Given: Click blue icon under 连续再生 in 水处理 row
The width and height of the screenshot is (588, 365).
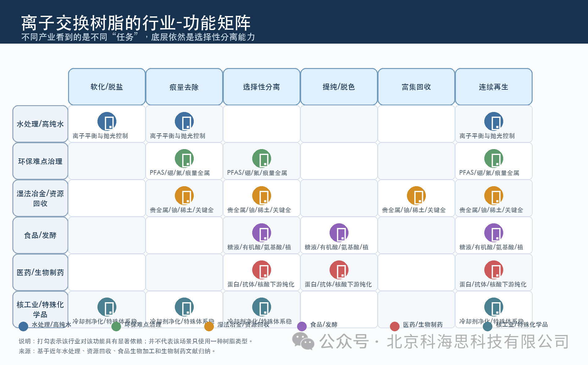Looking at the screenshot, I should [x=494, y=122].
